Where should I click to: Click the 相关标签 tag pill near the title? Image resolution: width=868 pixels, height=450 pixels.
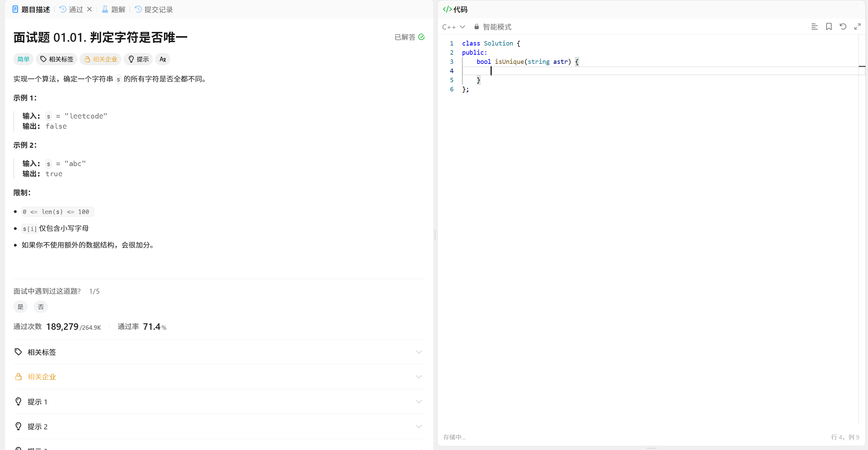(x=57, y=59)
